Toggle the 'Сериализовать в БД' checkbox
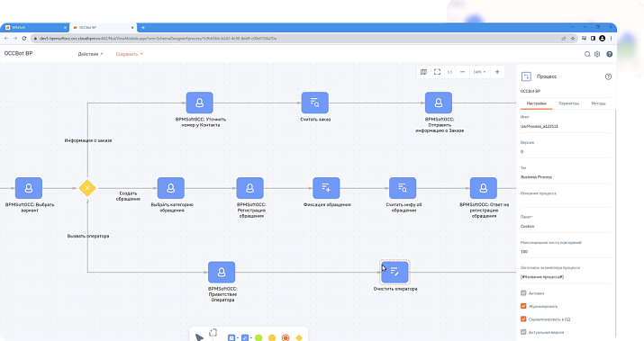The image size is (644, 341). point(523,319)
